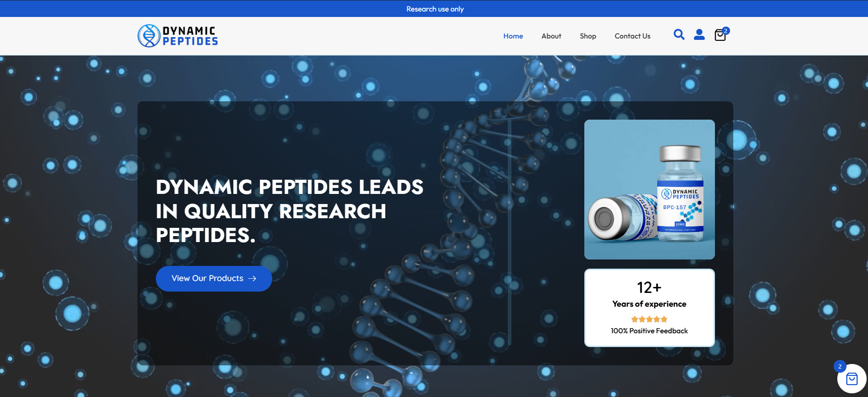Open the floating cart button at bottom right
The height and width of the screenshot is (397, 868).
click(852, 379)
